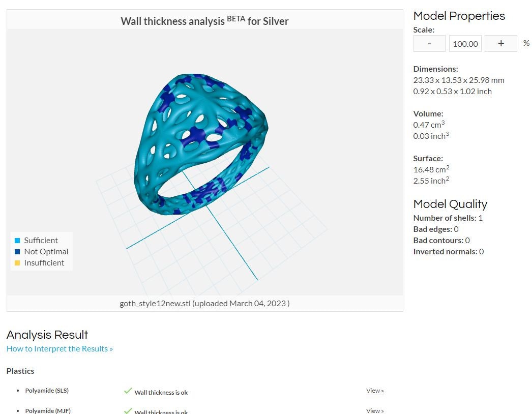Click the green checkmark for Polyamide (MJF)

(128, 410)
